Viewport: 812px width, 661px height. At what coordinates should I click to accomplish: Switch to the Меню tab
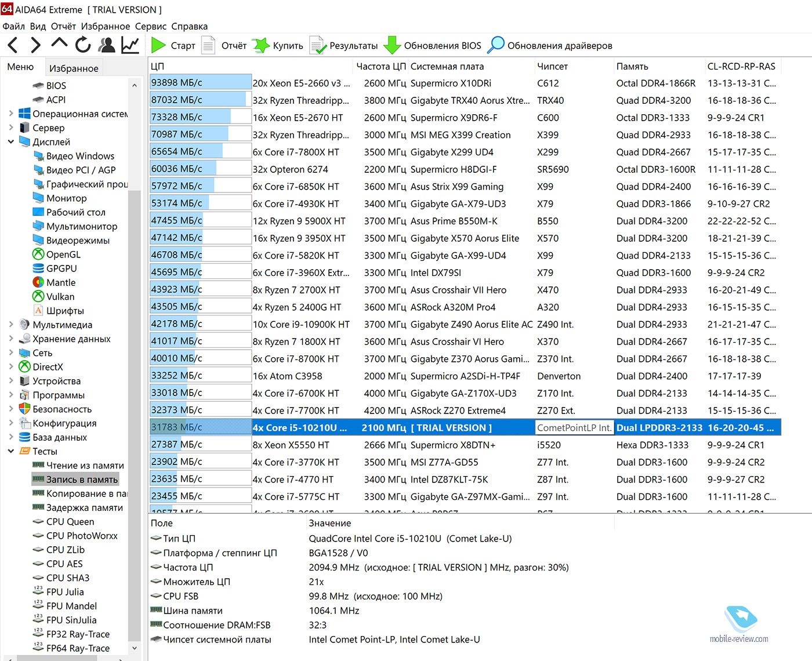coord(20,67)
